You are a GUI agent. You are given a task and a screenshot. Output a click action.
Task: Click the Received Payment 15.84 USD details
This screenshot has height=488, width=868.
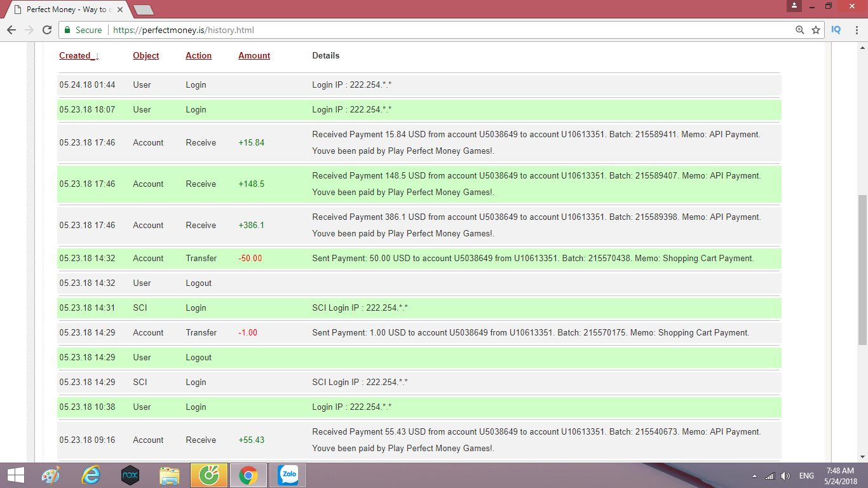[536, 143]
